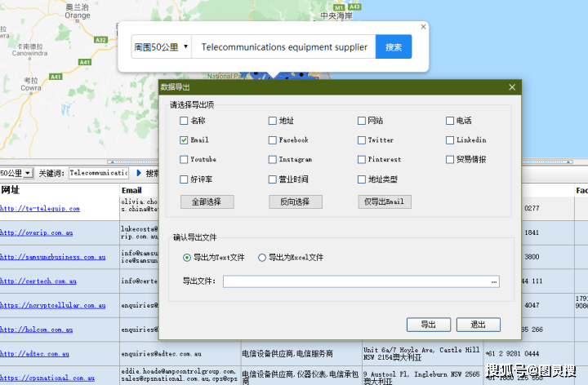
Task: Tick the Facebook checkbox
Action: click(x=273, y=140)
